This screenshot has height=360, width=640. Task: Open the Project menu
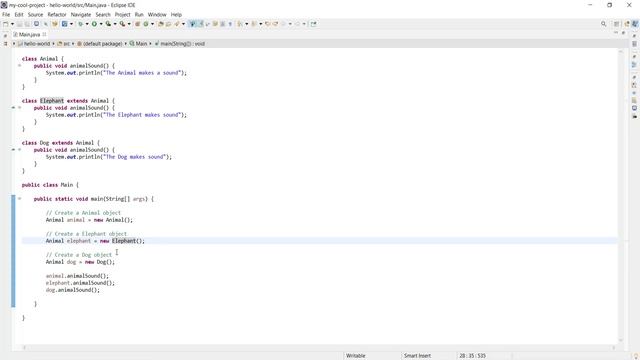coord(122,14)
